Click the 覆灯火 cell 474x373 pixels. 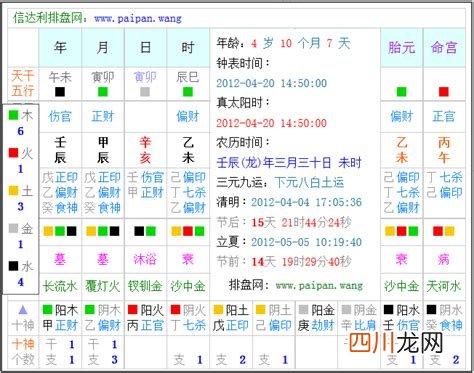click(103, 286)
